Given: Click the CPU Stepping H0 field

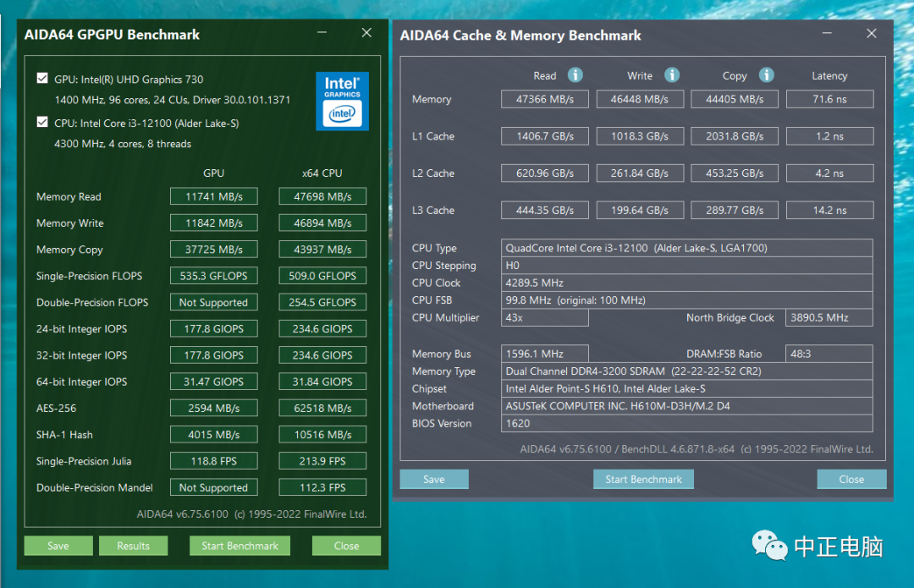Looking at the screenshot, I should click(x=686, y=265).
